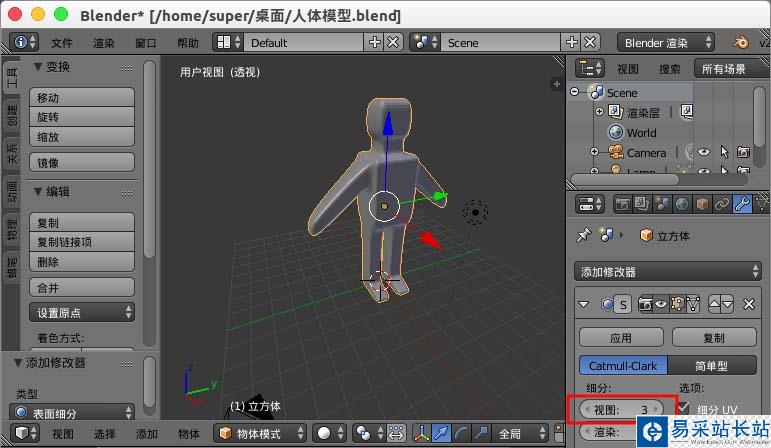Image resolution: width=771 pixels, height=448 pixels.
Task: Enable the translate manipulator arrow
Action: tap(441, 433)
